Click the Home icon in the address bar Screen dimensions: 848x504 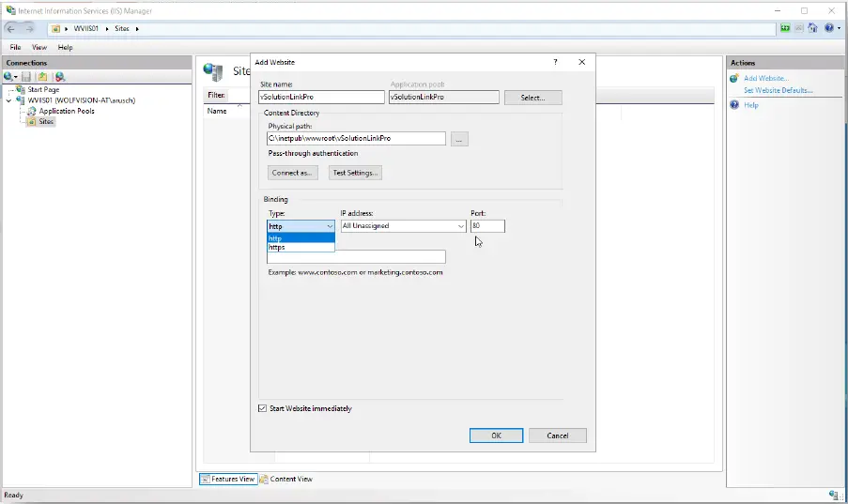pyautogui.click(x=814, y=28)
